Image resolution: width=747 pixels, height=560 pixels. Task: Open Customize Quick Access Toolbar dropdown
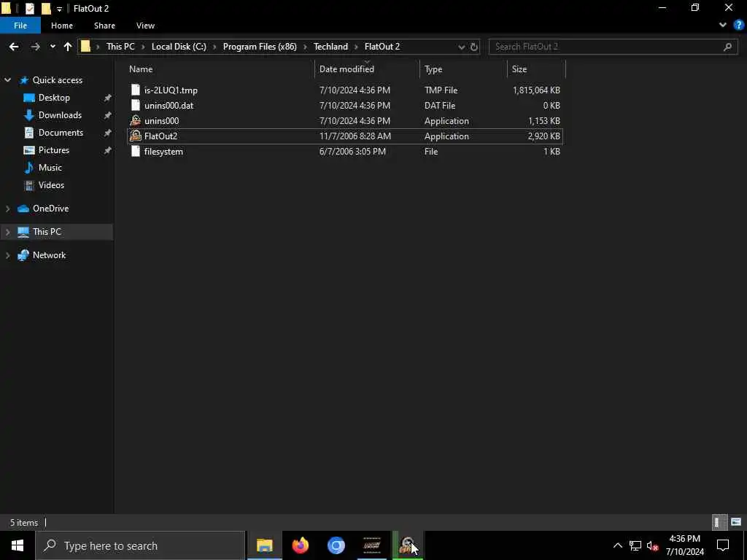pyautogui.click(x=59, y=9)
